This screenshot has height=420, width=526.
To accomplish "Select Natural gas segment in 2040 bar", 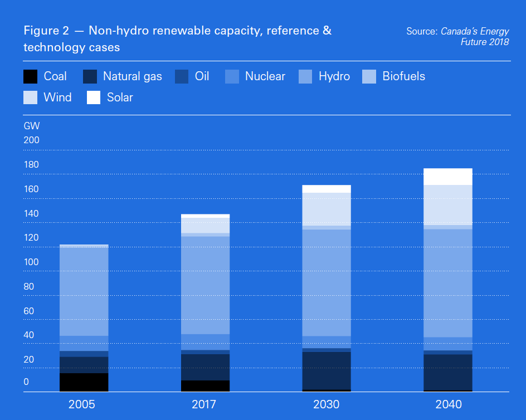I will pos(448,372).
